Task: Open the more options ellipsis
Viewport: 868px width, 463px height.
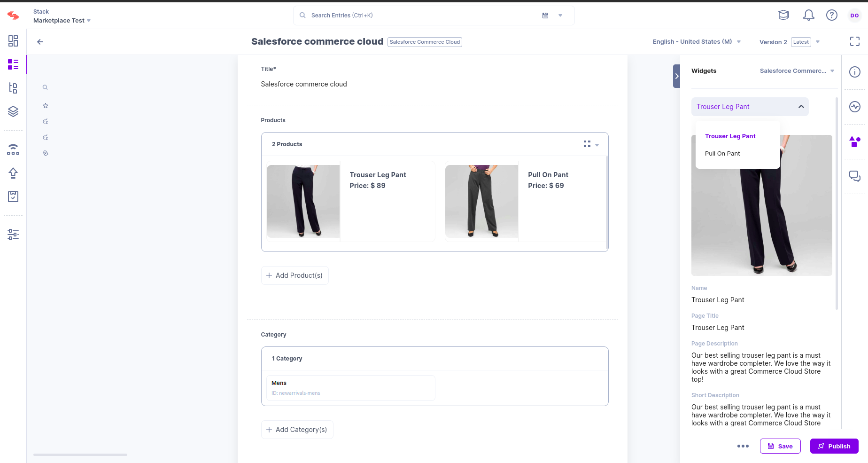Action: [743, 446]
